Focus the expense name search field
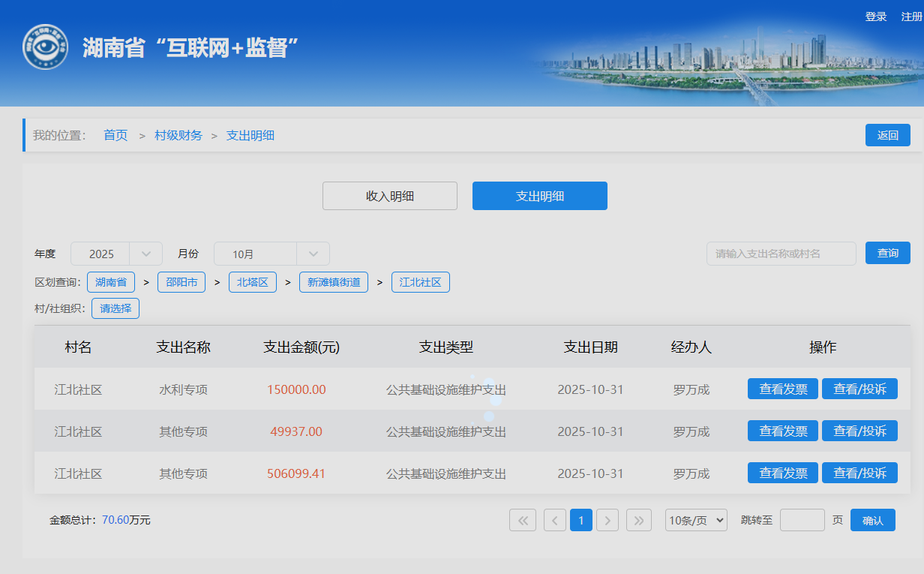 781,254
